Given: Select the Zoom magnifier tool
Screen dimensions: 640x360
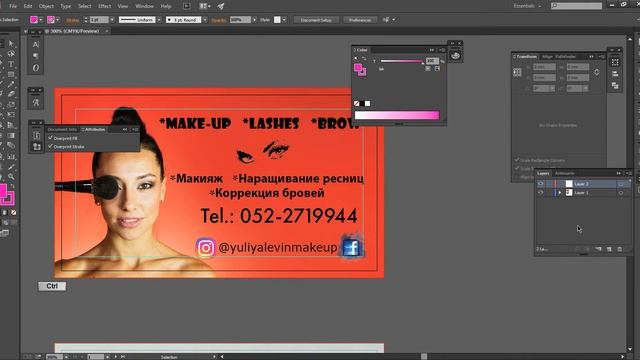Looking at the screenshot, I should pyautogui.click(x=11, y=177).
